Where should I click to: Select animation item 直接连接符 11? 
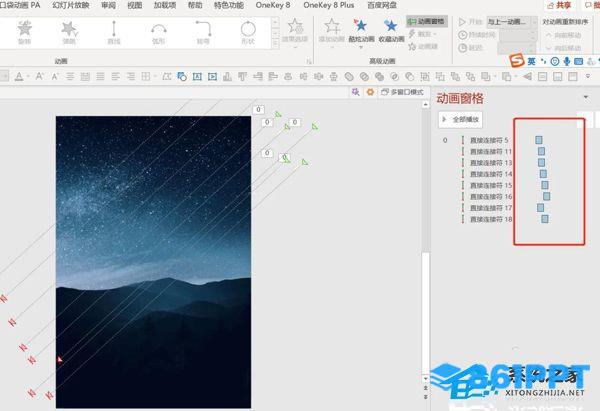[x=491, y=152]
